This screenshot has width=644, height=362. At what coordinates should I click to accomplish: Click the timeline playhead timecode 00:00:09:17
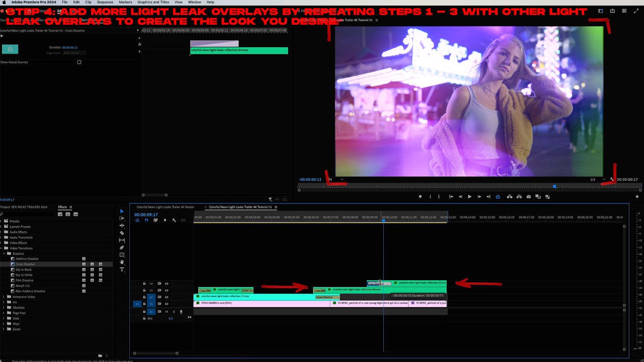[146, 215]
